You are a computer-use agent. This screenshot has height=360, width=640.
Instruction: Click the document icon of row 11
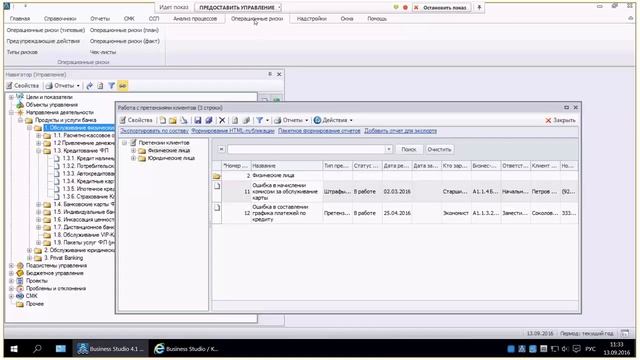coord(217,186)
